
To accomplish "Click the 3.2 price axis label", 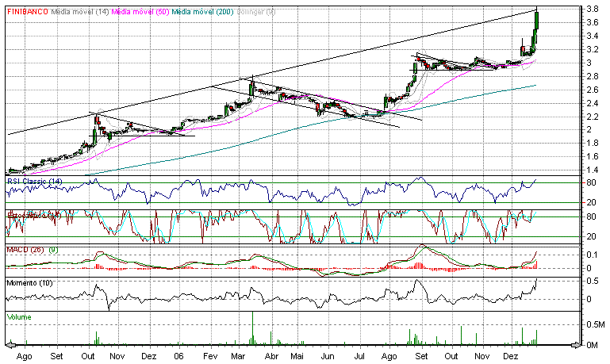I will coord(593,49).
